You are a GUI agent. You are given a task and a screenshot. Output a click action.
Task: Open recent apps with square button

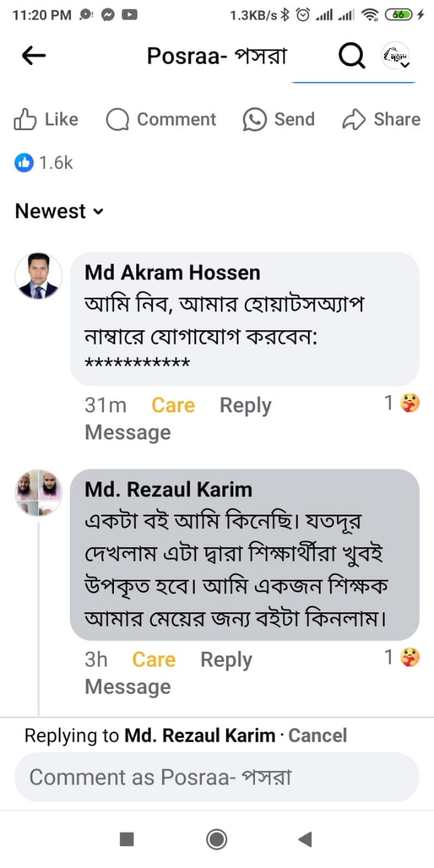(127, 840)
